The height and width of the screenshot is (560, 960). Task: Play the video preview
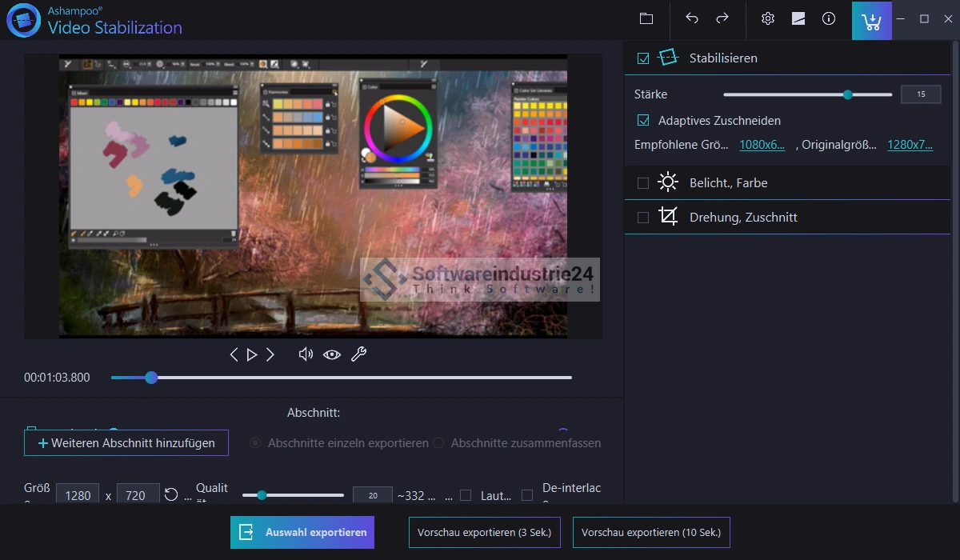click(x=252, y=354)
